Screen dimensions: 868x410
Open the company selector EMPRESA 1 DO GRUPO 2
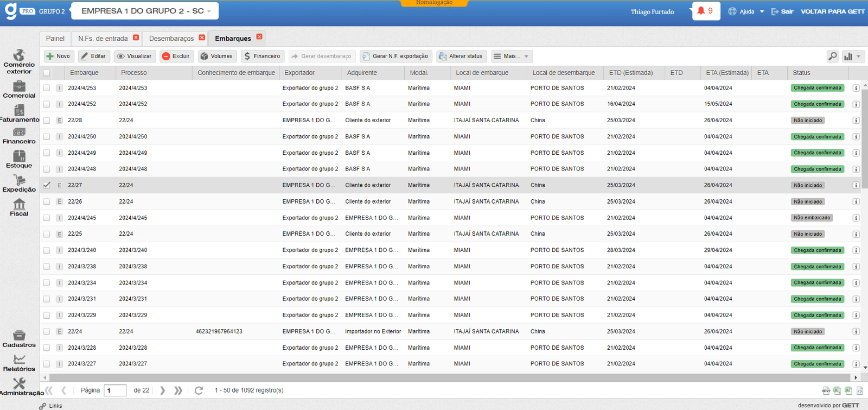(145, 11)
